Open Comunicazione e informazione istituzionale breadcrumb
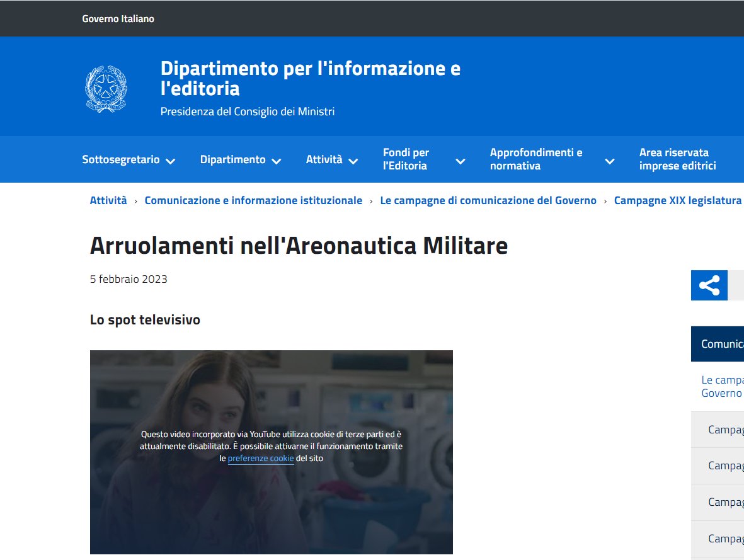Screen dimensions: 744x560 pyautogui.click(x=253, y=200)
